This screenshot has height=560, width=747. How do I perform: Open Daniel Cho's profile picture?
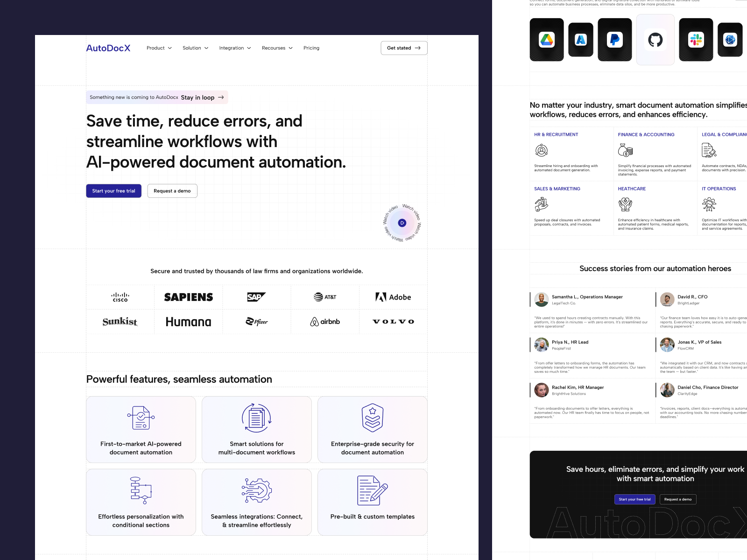pos(667,390)
